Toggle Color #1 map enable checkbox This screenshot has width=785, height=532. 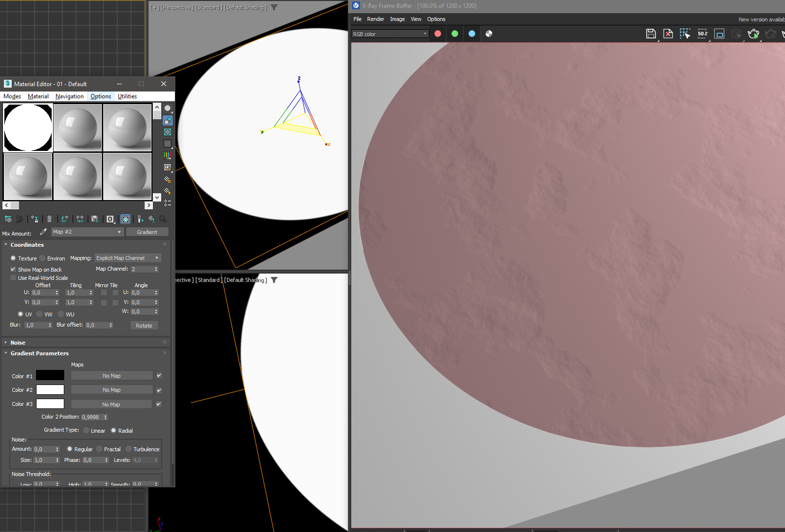[159, 375]
